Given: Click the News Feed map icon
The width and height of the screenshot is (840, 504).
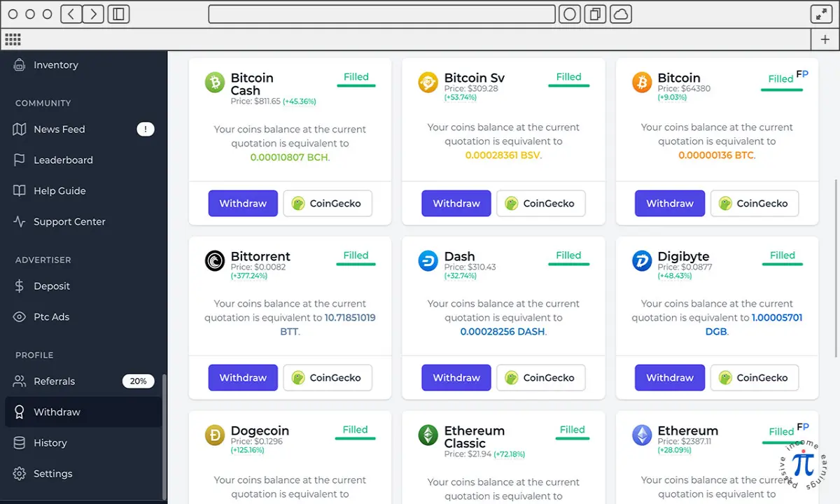Looking at the screenshot, I should (20, 129).
